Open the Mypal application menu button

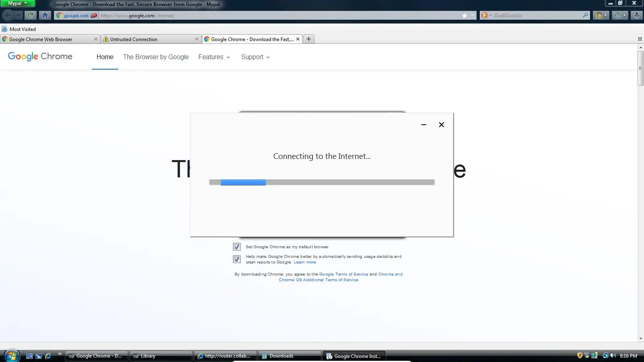coord(18,3)
